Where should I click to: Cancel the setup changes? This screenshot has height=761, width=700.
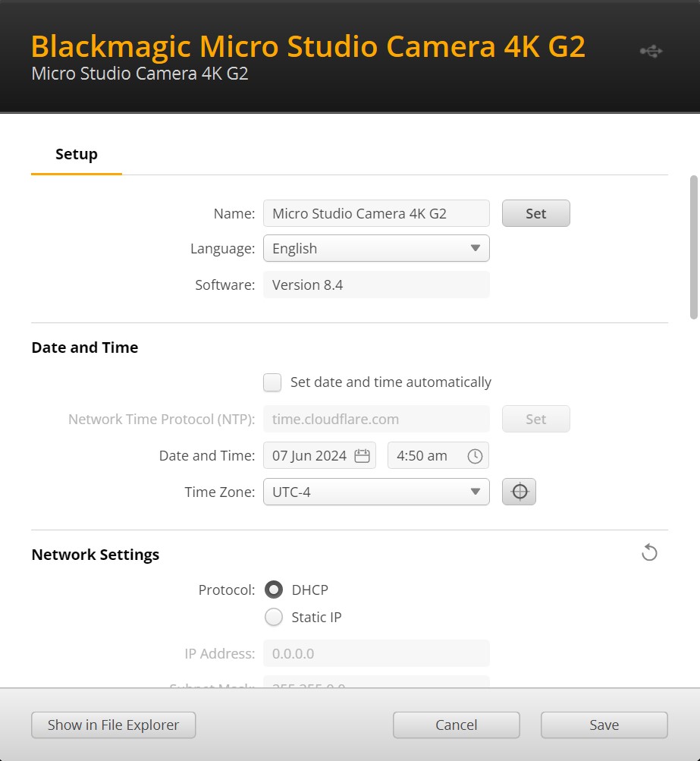(457, 725)
